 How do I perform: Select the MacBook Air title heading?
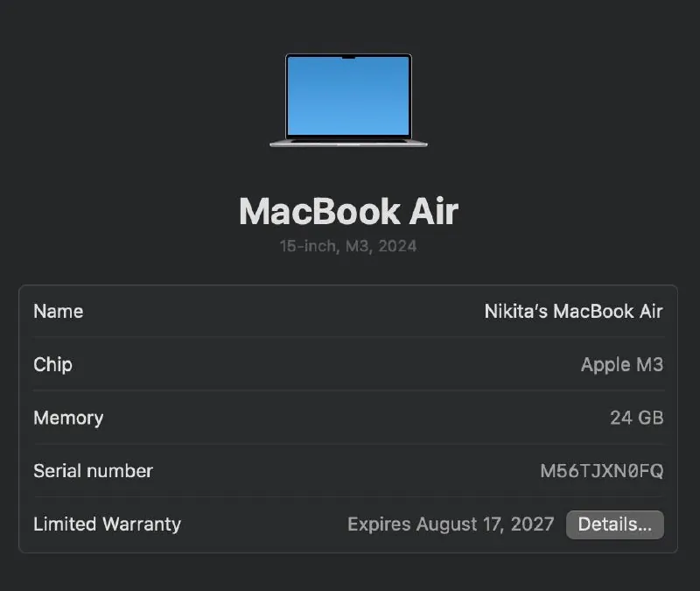[x=348, y=211]
